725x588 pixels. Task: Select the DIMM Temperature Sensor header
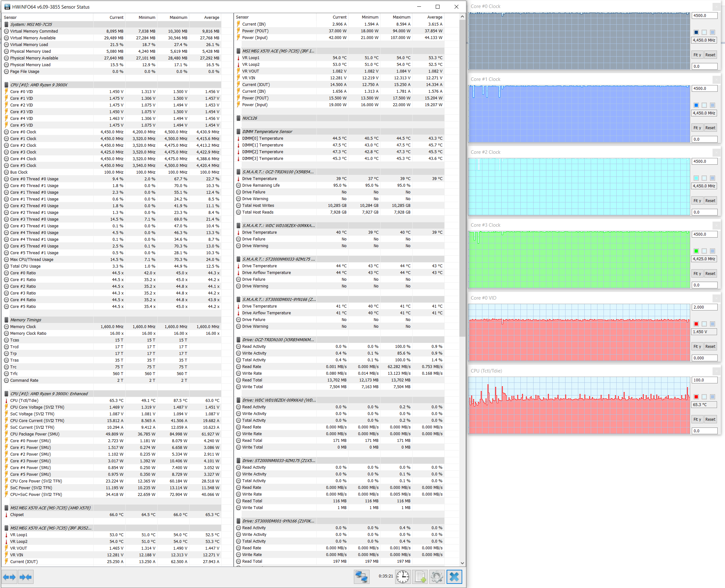[267, 131]
